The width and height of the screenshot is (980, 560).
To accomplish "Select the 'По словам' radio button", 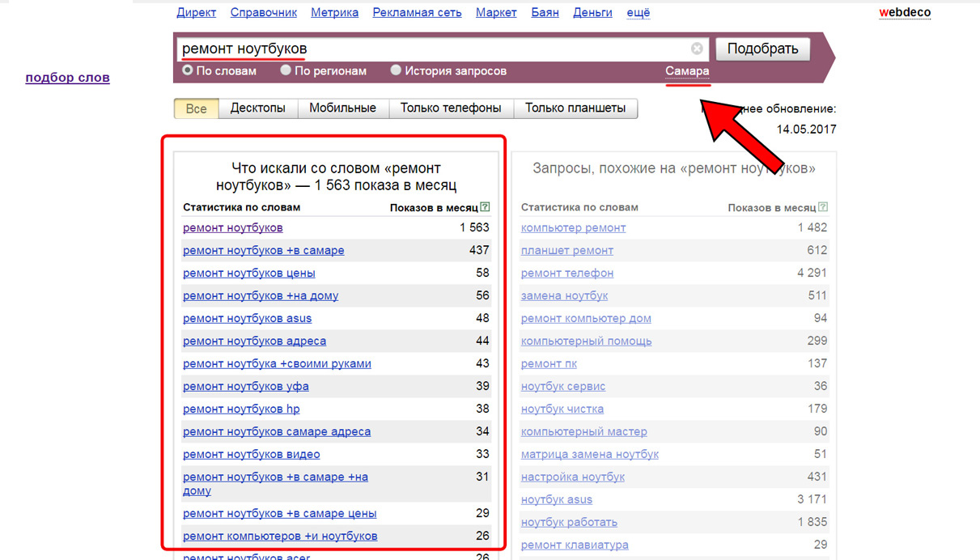I will (x=188, y=70).
